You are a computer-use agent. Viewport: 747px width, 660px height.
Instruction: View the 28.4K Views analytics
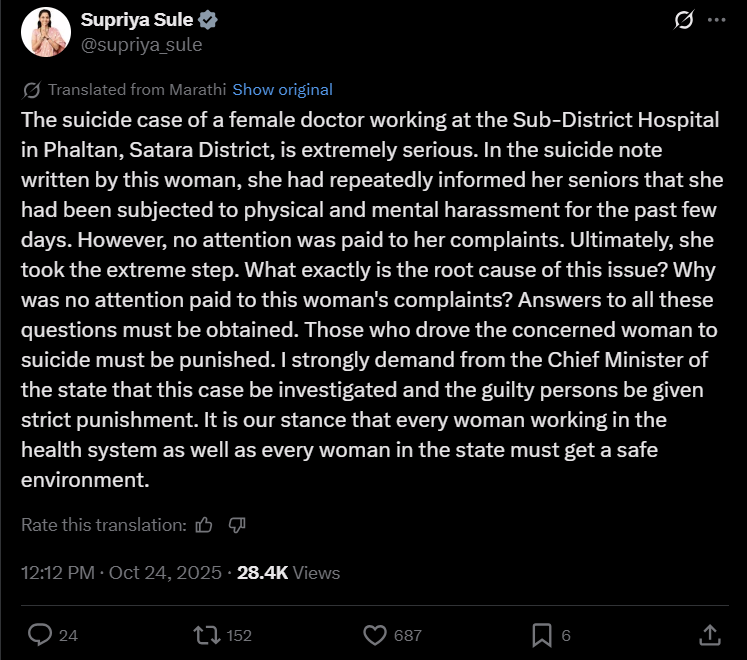coord(288,573)
